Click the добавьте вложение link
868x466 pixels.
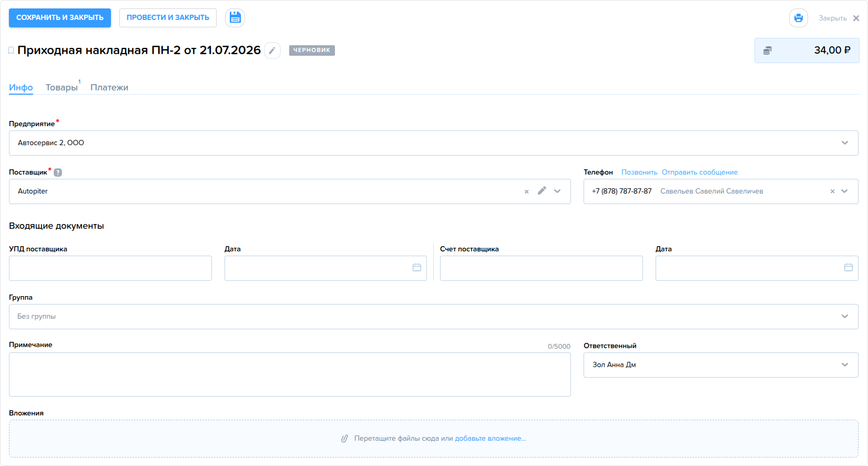pyautogui.click(x=491, y=439)
